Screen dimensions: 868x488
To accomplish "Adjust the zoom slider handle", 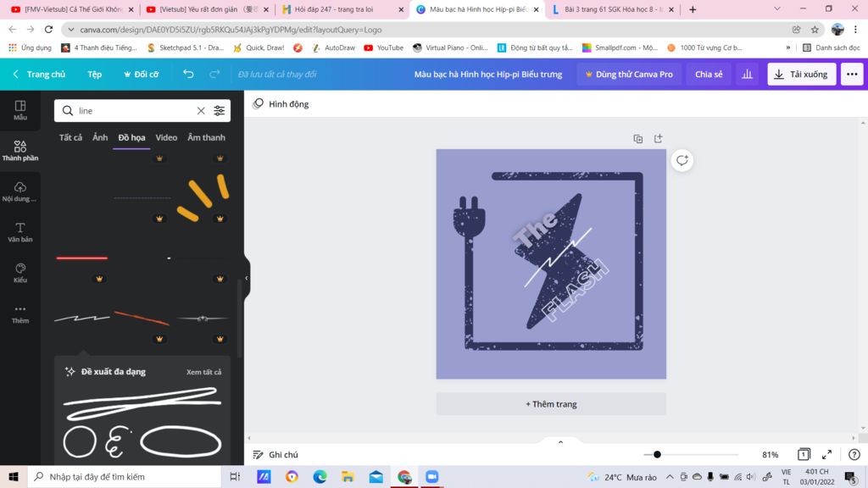I will (x=657, y=454).
